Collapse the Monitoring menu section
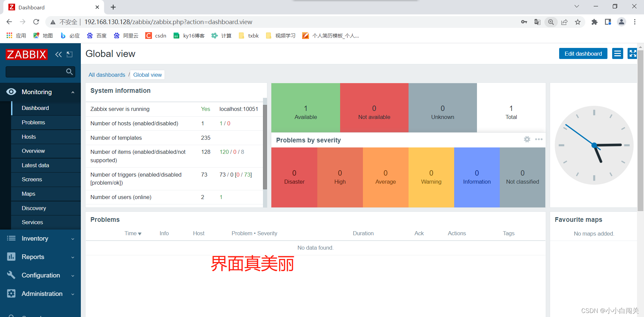The image size is (644, 317). [x=73, y=92]
